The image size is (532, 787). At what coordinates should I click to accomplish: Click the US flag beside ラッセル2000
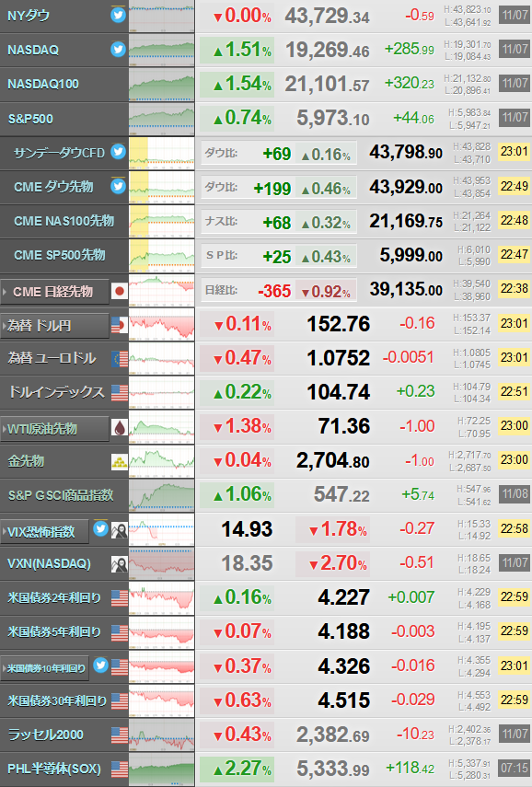coord(120,735)
